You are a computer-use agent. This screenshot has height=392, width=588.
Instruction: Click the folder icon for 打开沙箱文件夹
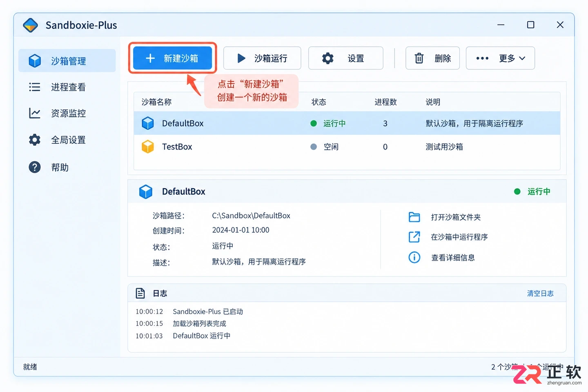point(414,217)
